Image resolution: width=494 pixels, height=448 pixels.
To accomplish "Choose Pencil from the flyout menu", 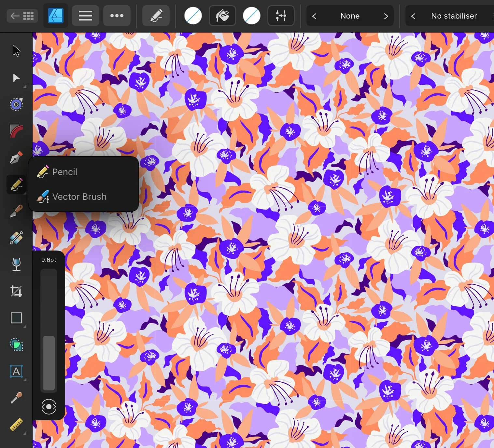I will (x=84, y=172).
